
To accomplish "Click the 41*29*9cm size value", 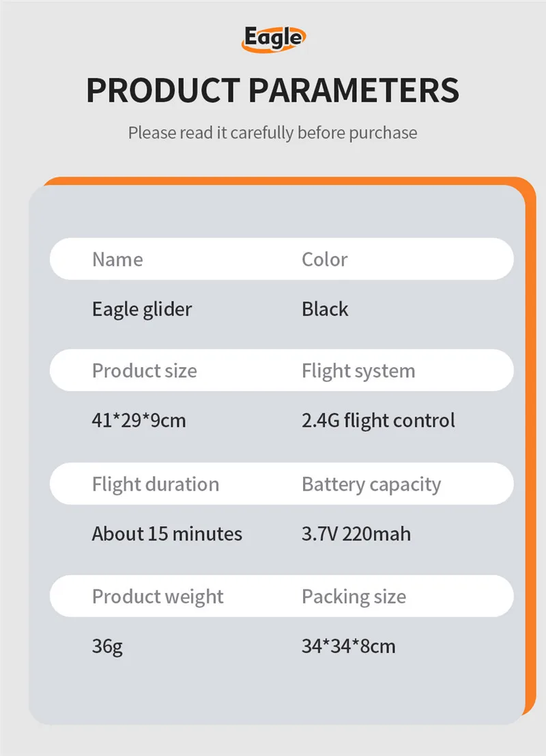I will [139, 420].
